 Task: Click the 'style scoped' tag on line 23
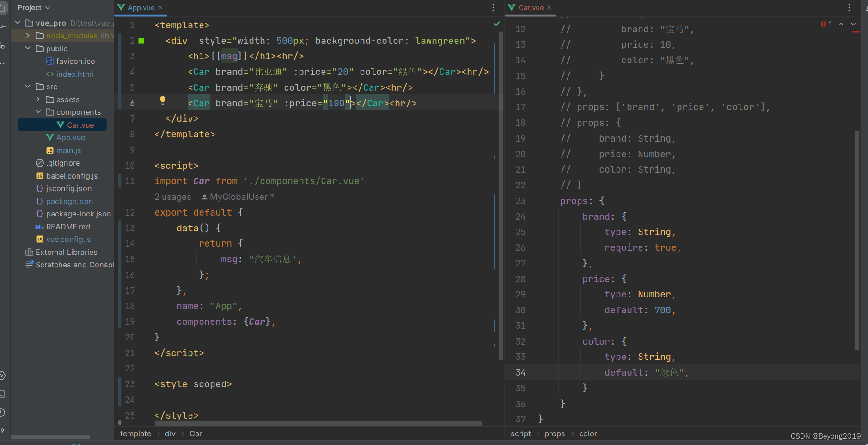[x=193, y=384]
